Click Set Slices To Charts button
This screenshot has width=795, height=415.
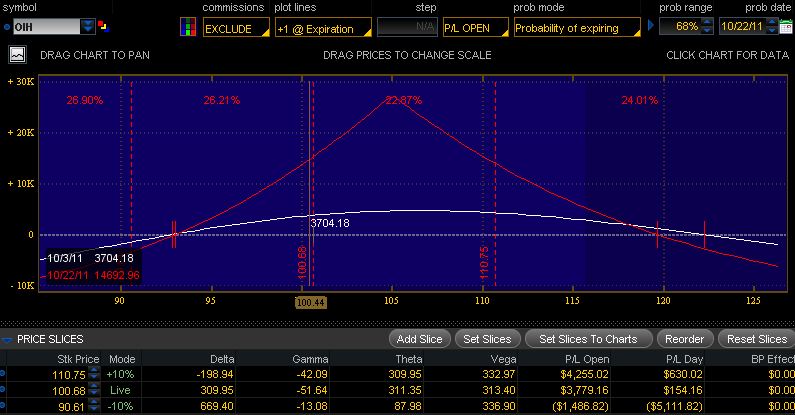click(588, 339)
